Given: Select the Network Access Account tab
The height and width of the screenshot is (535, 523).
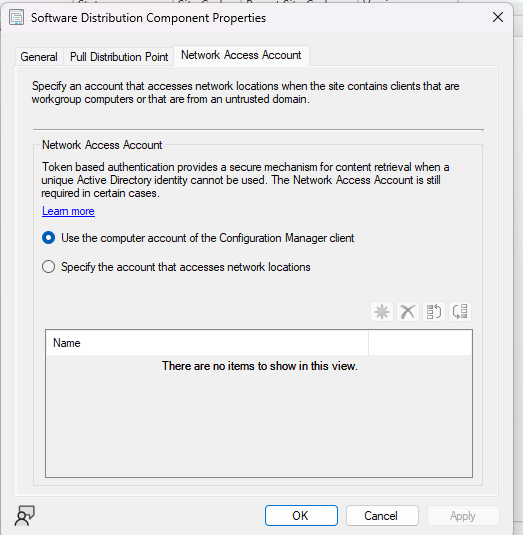Looking at the screenshot, I should [241, 55].
